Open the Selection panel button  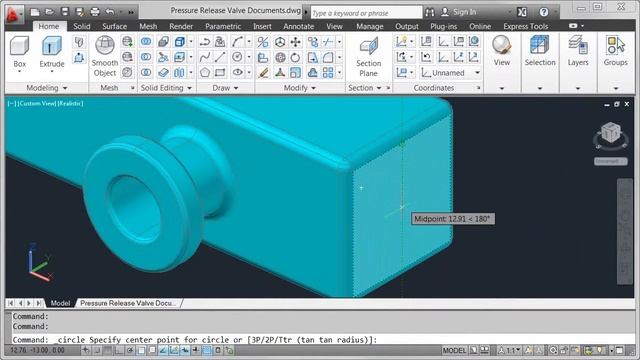[540, 52]
